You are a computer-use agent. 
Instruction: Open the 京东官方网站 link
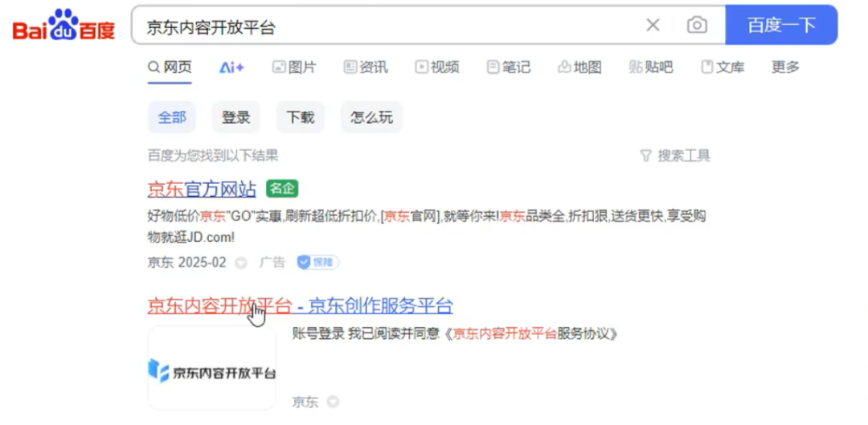point(202,190)
